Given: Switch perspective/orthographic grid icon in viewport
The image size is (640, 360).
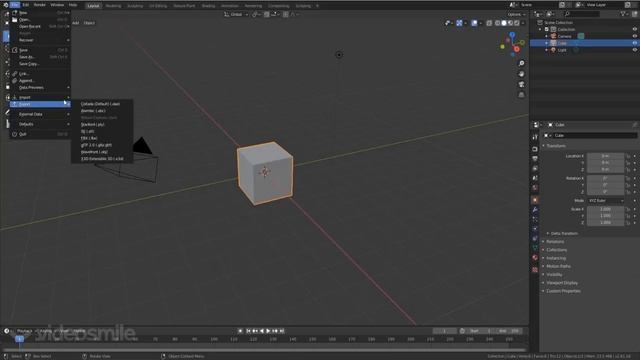Looking at the screenshot, I should [x=521, y=95].
